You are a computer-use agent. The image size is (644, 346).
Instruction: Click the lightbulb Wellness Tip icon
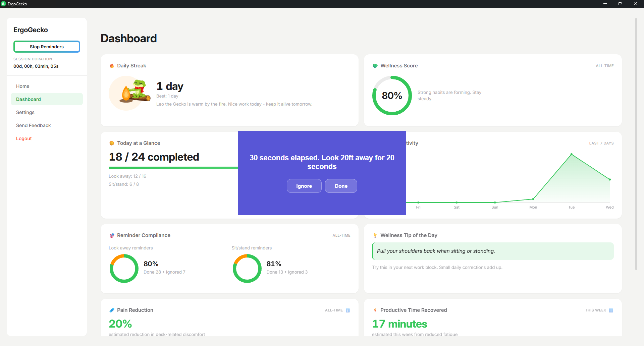375,235
